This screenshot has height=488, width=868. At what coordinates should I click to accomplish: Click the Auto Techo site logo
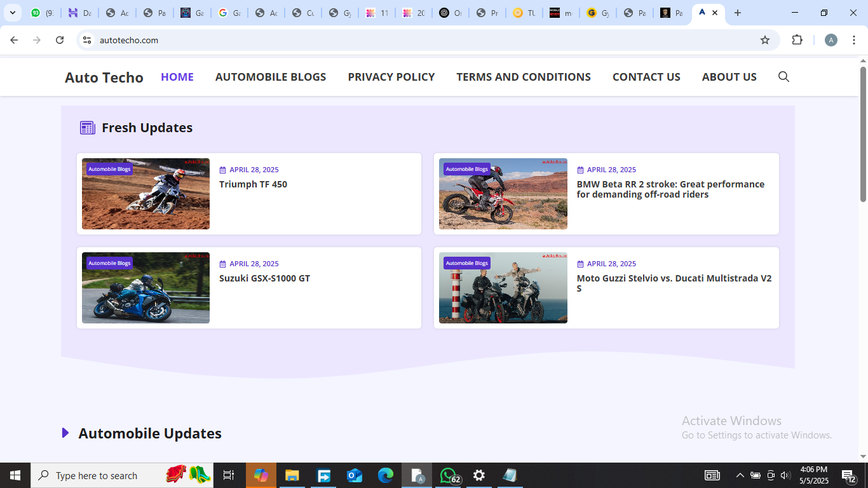point(104,78)
